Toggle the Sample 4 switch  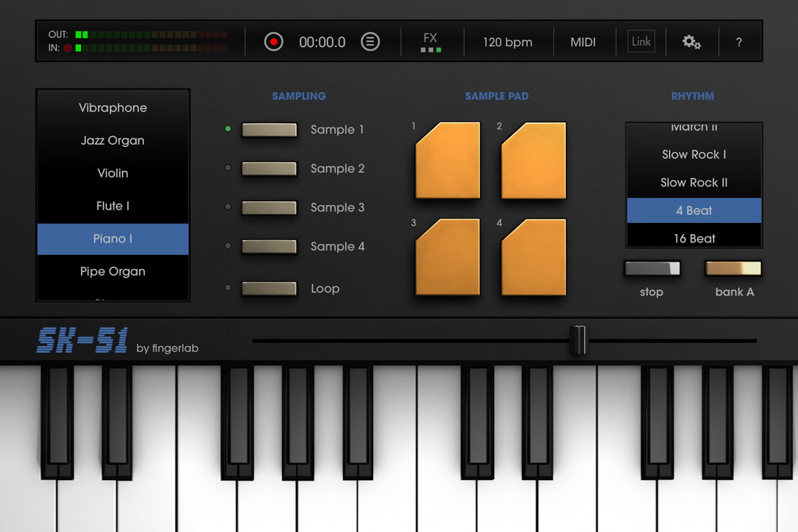point(269,247)
